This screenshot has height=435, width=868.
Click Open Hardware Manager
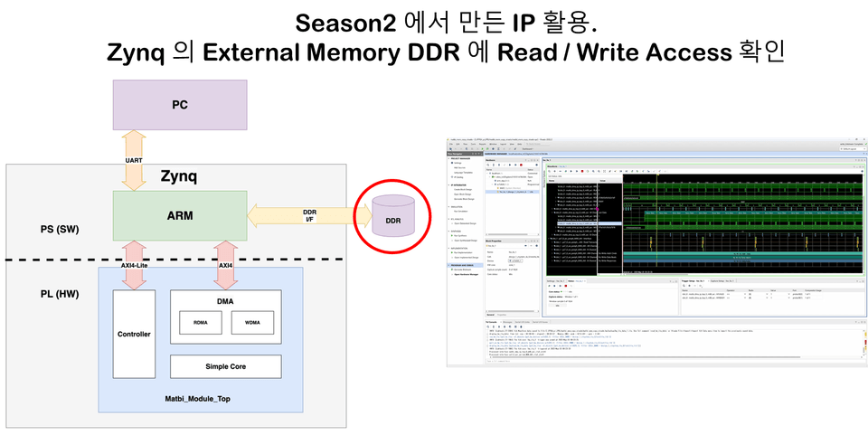click(x=467, y=275)
